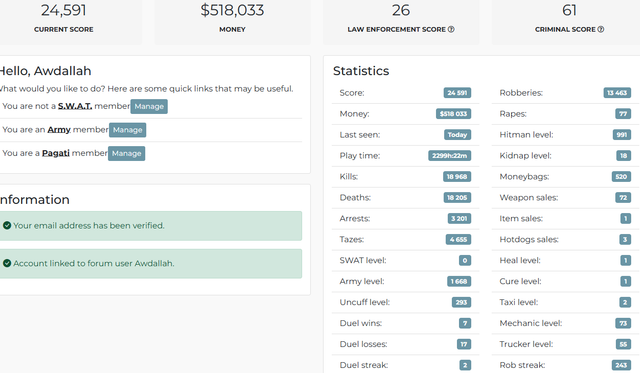Click the 'Hitman level:' statistic label
The width and height of the screenshot is (640, 373).
point(526,135)
